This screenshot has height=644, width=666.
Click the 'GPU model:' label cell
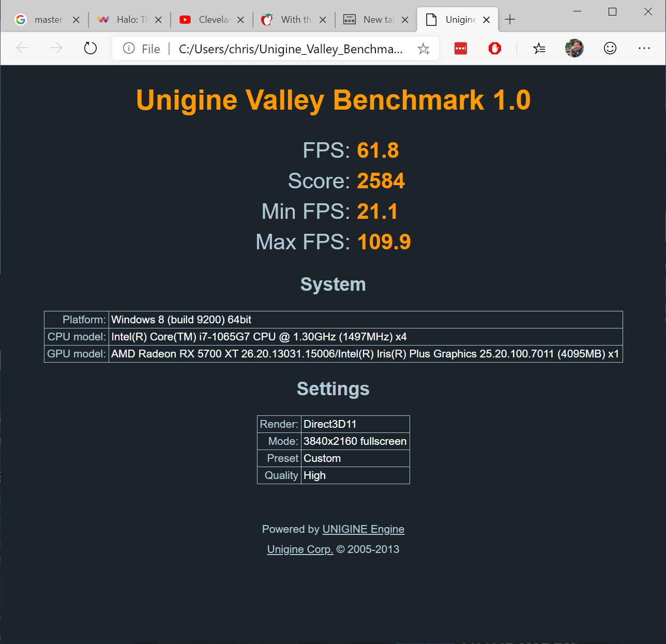point(77,354)
